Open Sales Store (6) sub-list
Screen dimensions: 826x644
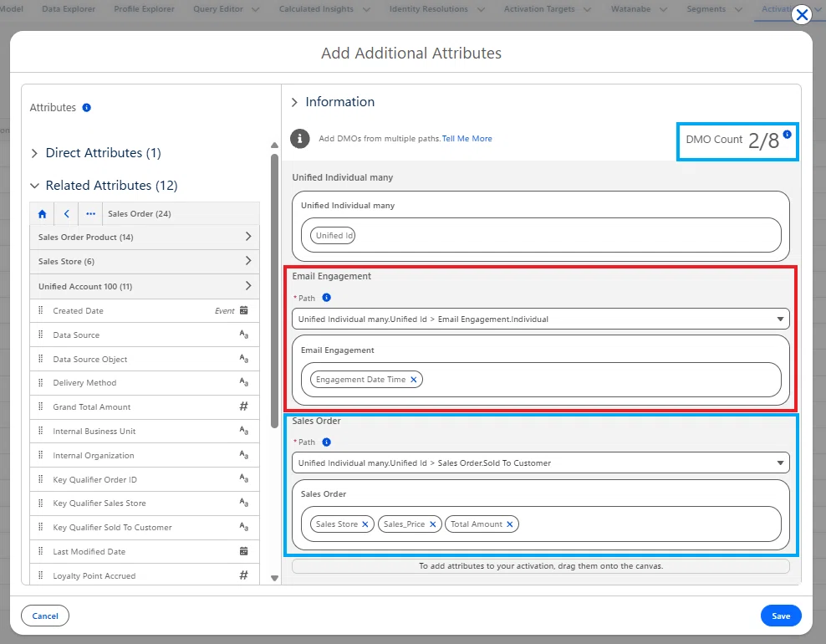click(145, 262)
